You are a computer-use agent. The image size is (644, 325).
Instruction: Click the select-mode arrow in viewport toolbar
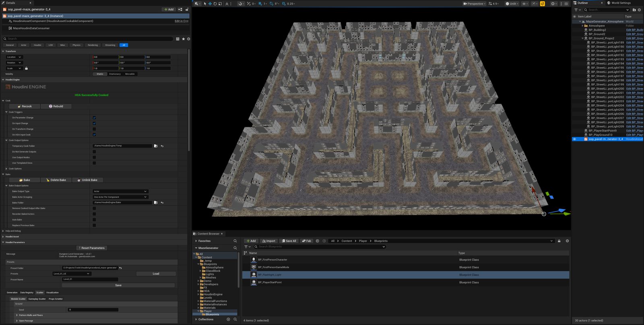point(205,4)
